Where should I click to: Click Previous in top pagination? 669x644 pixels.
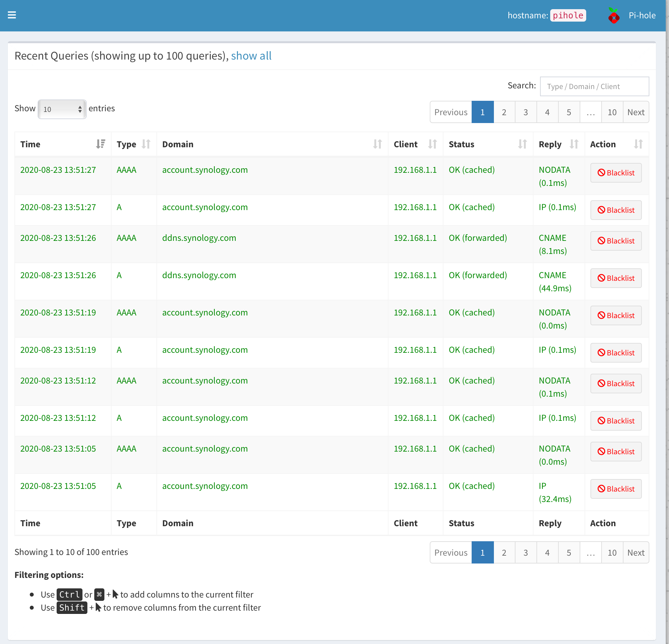tap(451, 112)
